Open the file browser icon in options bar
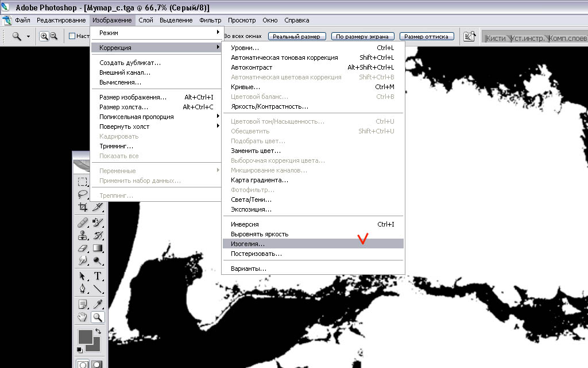This screenshot has width=588, height=368. pos(470,36)
